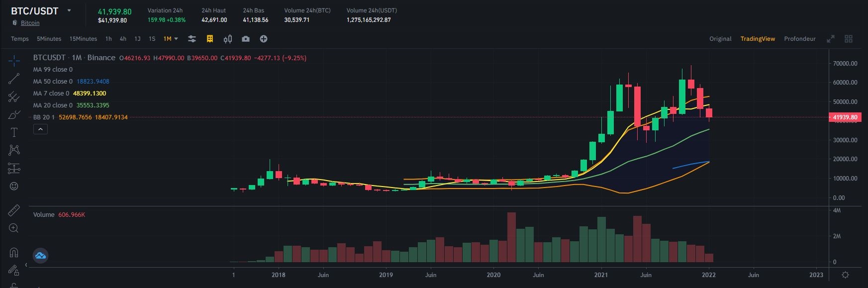Select the text annotation tool
This screenshot has width=868, height=288.
point(14,132)
